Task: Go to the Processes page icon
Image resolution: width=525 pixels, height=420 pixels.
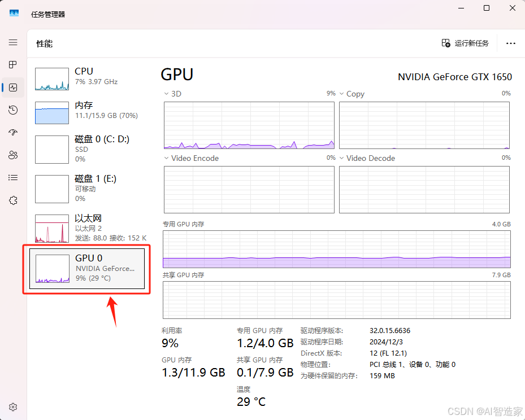Action: (13, 65)
